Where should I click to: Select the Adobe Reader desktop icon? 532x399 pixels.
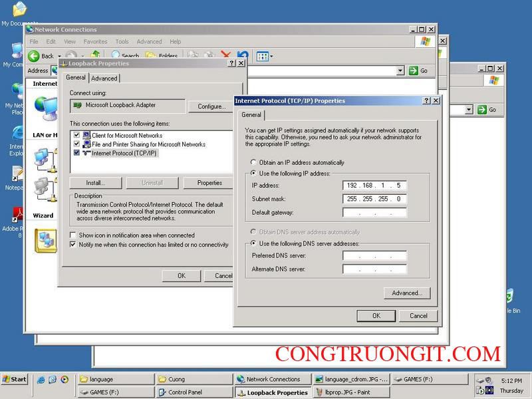[18, 215]
